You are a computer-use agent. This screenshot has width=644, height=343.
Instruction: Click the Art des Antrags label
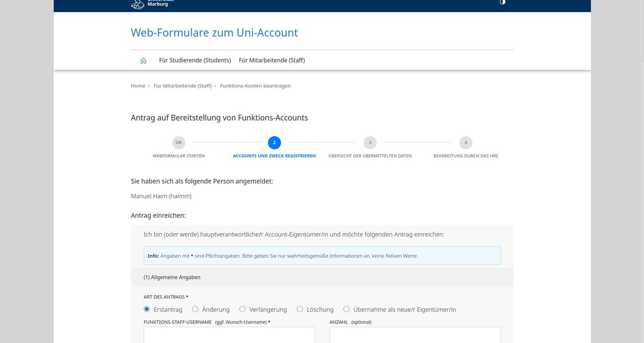(164, 297)
